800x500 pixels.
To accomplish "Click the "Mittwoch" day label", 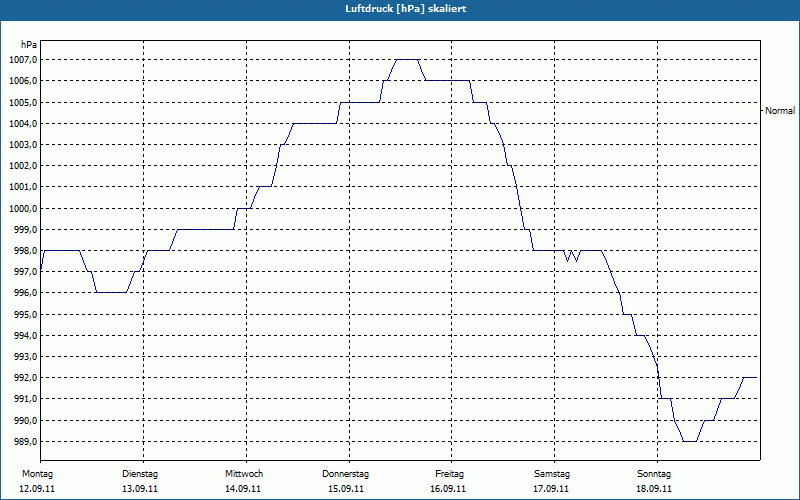I will 244,474.
